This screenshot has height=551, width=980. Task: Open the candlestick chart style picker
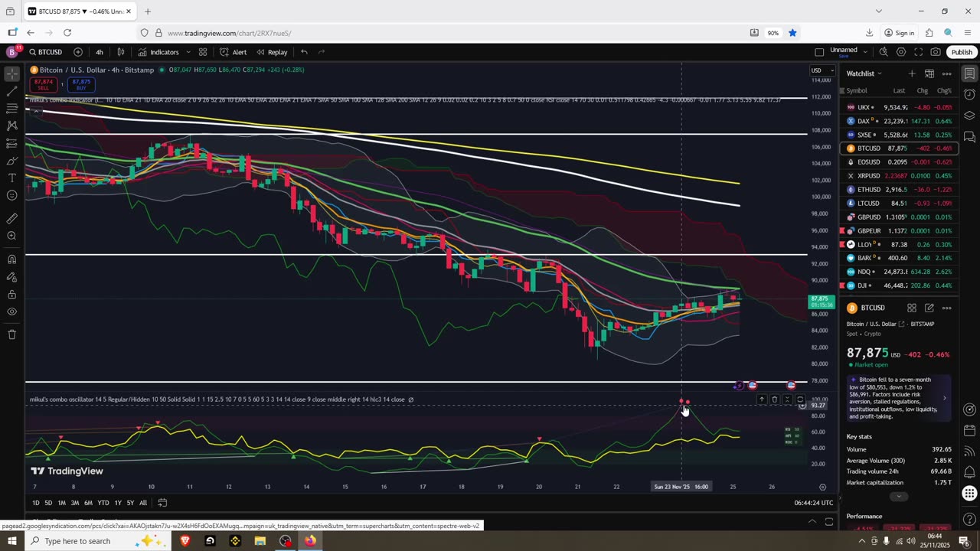[120, 52]
